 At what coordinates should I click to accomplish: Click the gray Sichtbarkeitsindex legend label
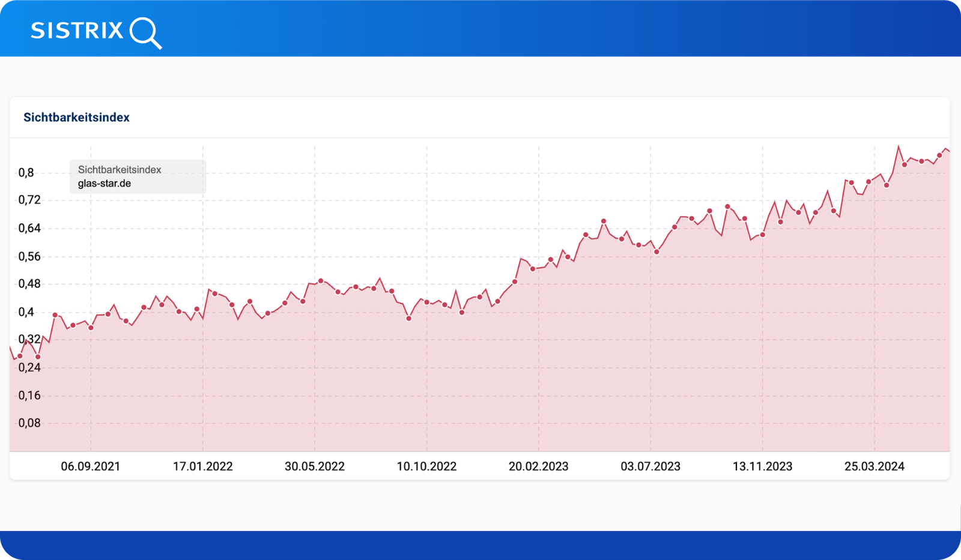coord(120,170)
